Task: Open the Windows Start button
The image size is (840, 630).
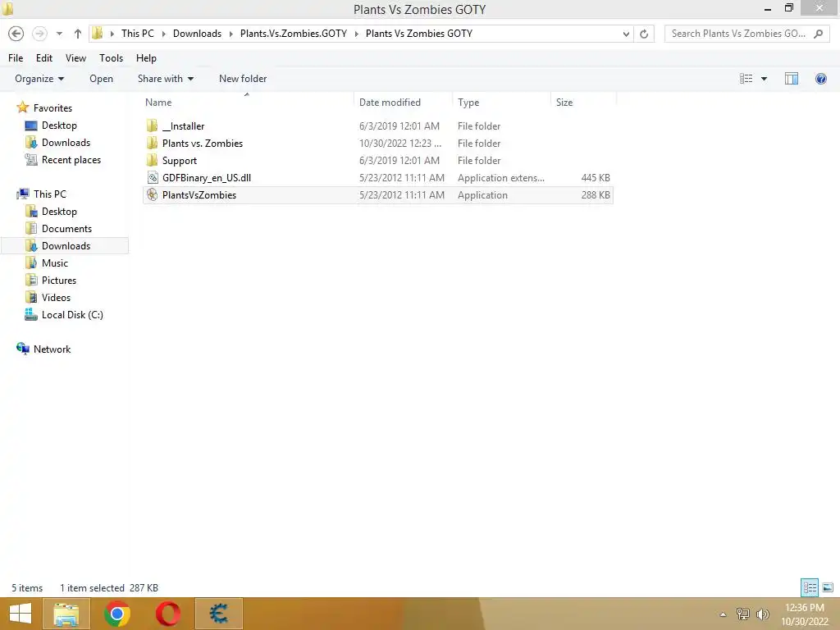Action: coord(21,614)
